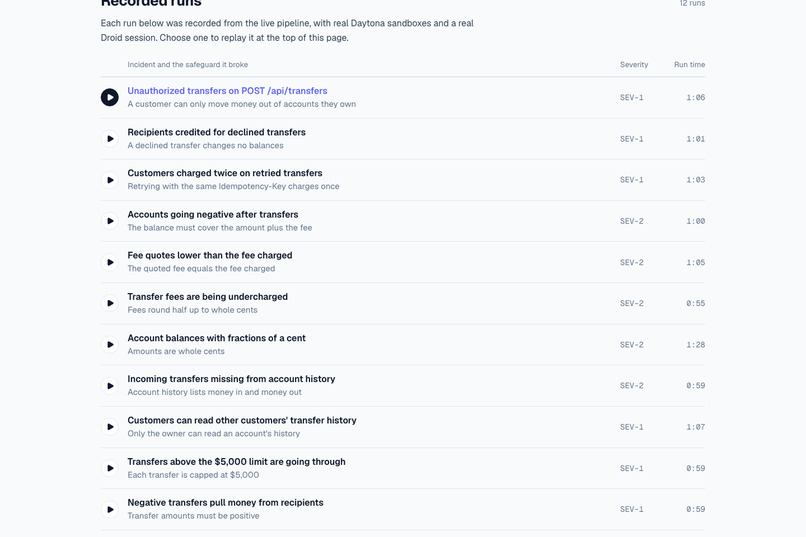Select Fee quotes lower than the fee charged title

[210, 255]
